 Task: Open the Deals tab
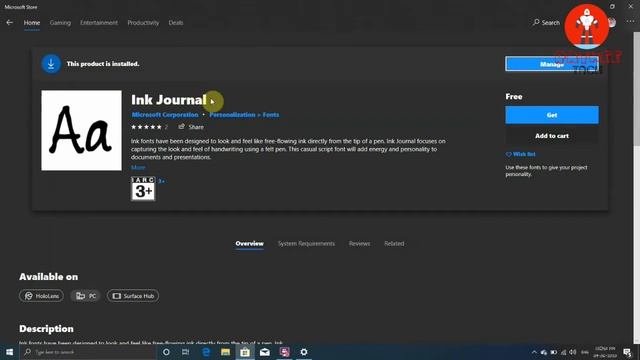176,22
